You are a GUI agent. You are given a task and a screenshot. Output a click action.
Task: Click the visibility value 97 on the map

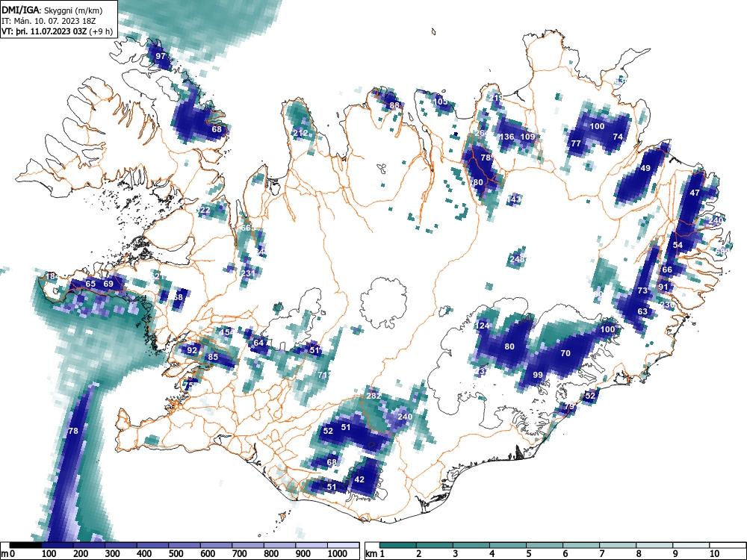(x=161, y=56)
